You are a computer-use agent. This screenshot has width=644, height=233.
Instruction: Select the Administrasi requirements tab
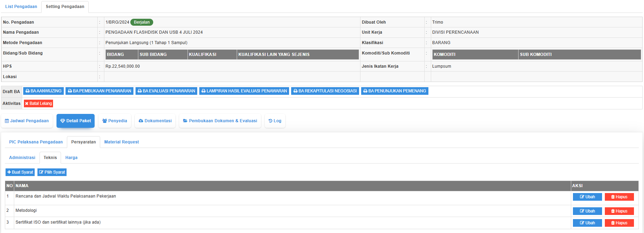click(x=22, y=158)
